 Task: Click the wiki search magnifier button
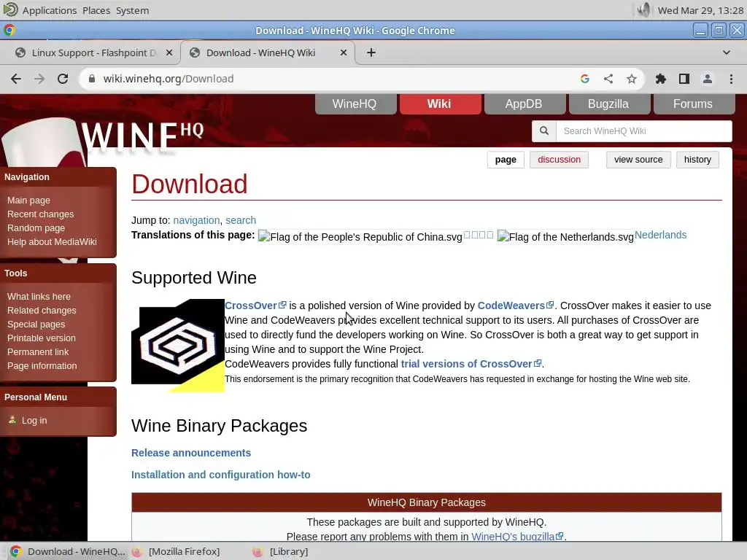pos(544,131)
